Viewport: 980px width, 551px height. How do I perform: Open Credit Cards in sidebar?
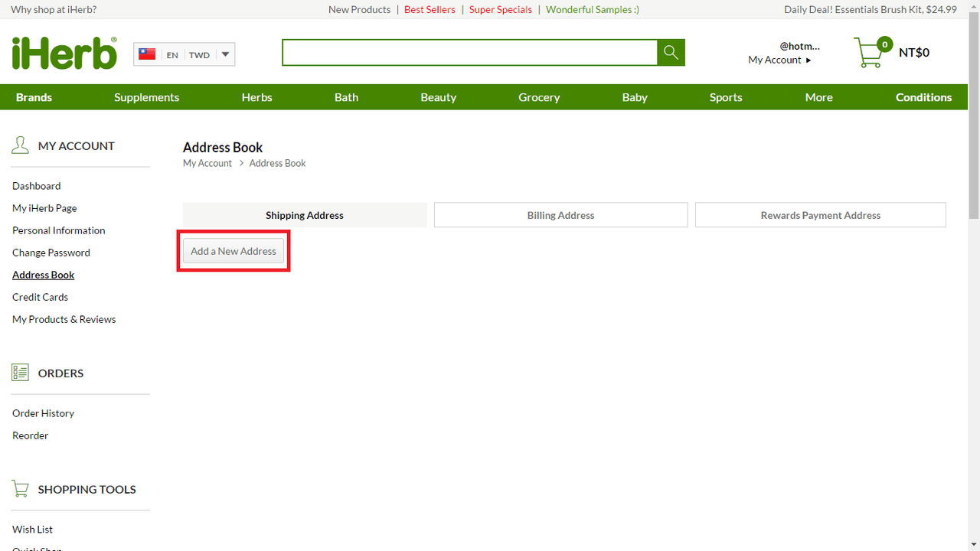coord(41,297)
